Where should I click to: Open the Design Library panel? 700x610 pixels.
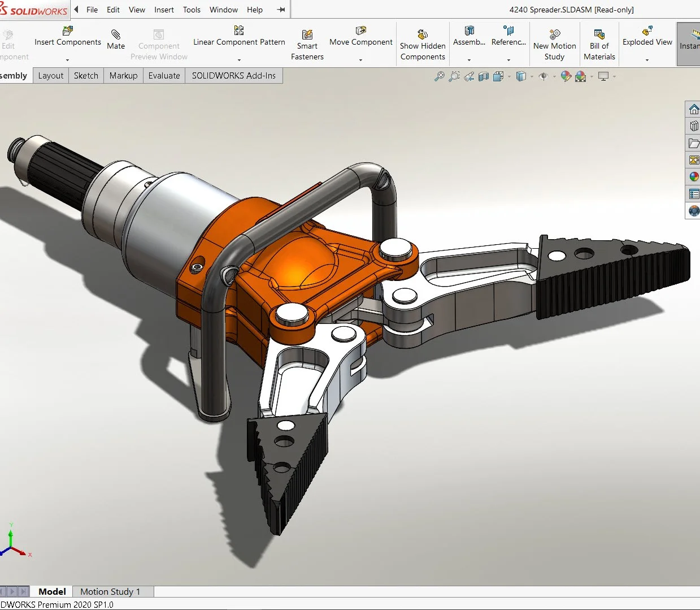[x=693, y=126]
